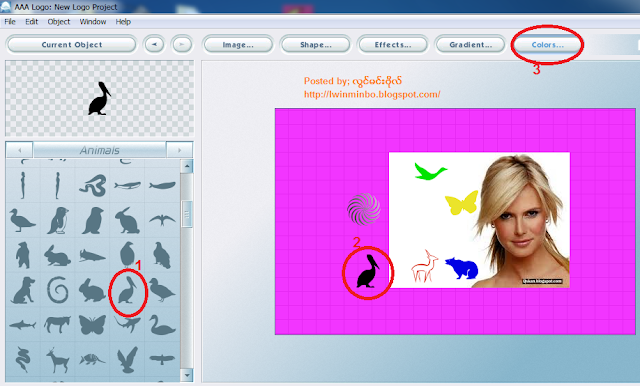Choose the armadillo silhouette

(92, 359)
